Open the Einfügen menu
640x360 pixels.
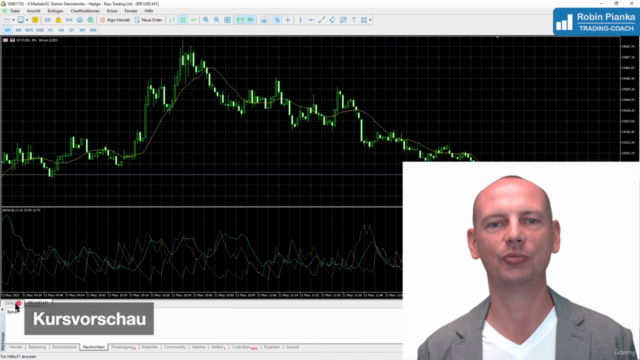click(55, 11)
